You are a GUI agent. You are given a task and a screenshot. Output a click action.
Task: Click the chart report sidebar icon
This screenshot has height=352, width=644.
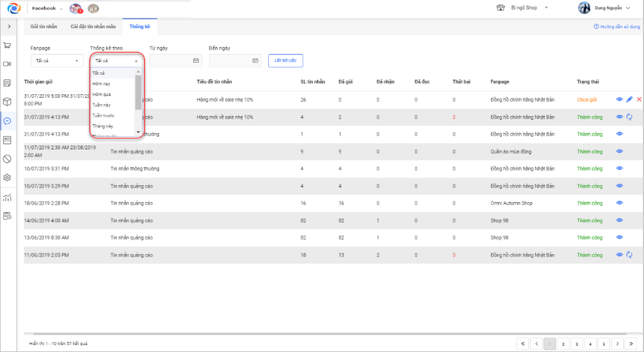(8, 198)
